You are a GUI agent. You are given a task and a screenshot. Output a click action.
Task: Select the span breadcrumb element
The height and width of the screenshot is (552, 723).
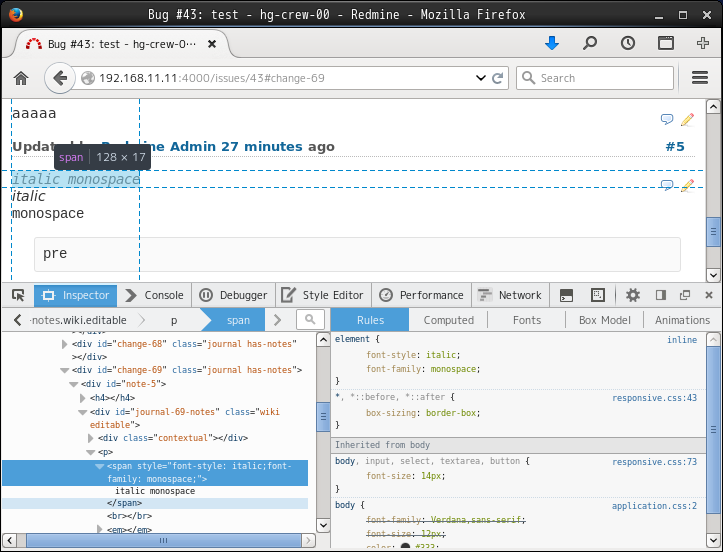point(238,320)
